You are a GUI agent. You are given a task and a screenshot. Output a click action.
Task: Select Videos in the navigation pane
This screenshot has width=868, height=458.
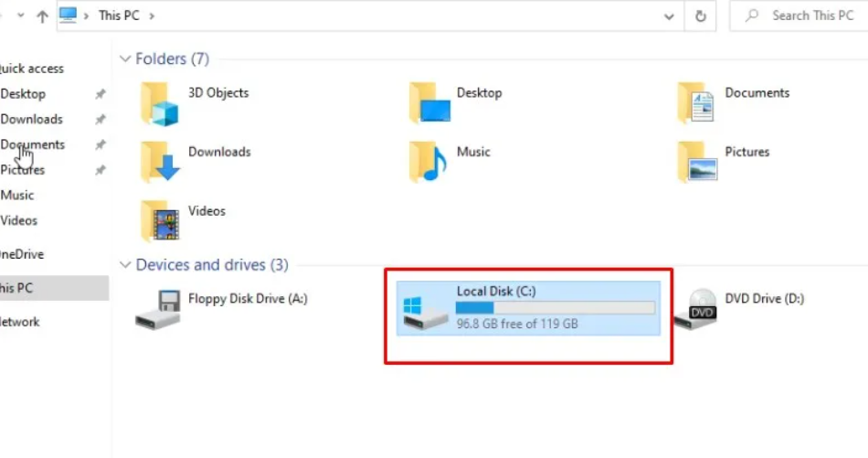click(x=19, y=220)
